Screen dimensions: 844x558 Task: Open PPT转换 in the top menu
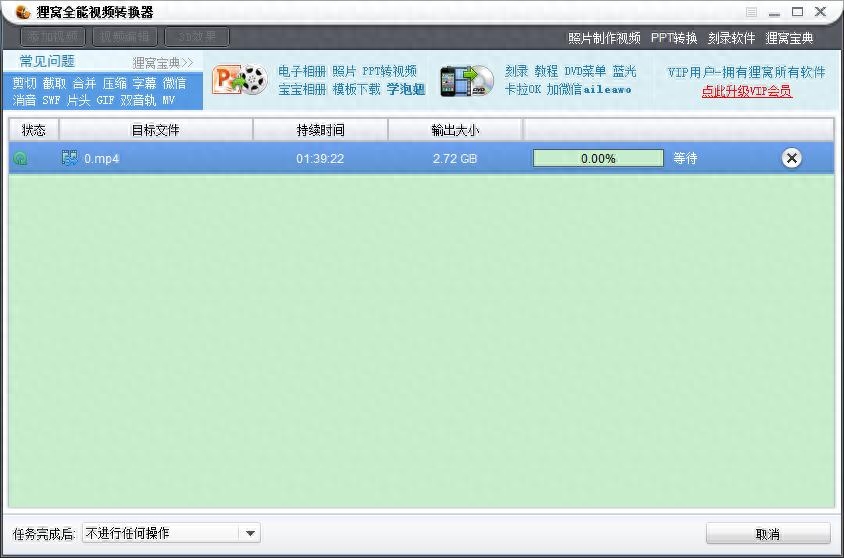(674, 38)
